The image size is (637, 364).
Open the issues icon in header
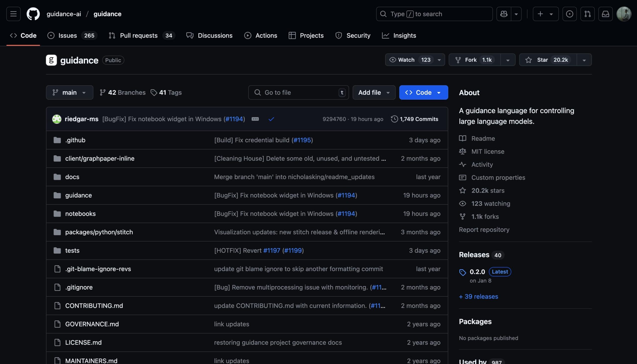coord(569,14)
